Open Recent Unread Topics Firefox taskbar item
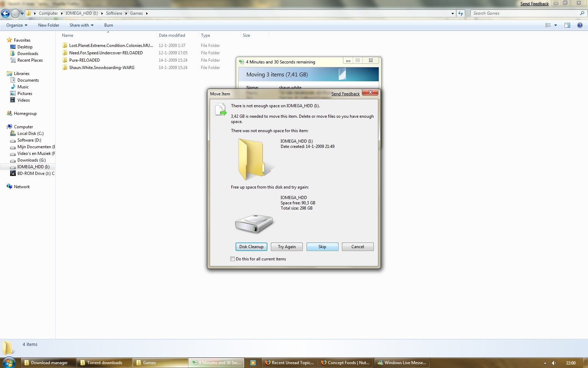Image resolution: width=588 pixels, height=368 pixels. pyautogui.click(x=289, y=363)
